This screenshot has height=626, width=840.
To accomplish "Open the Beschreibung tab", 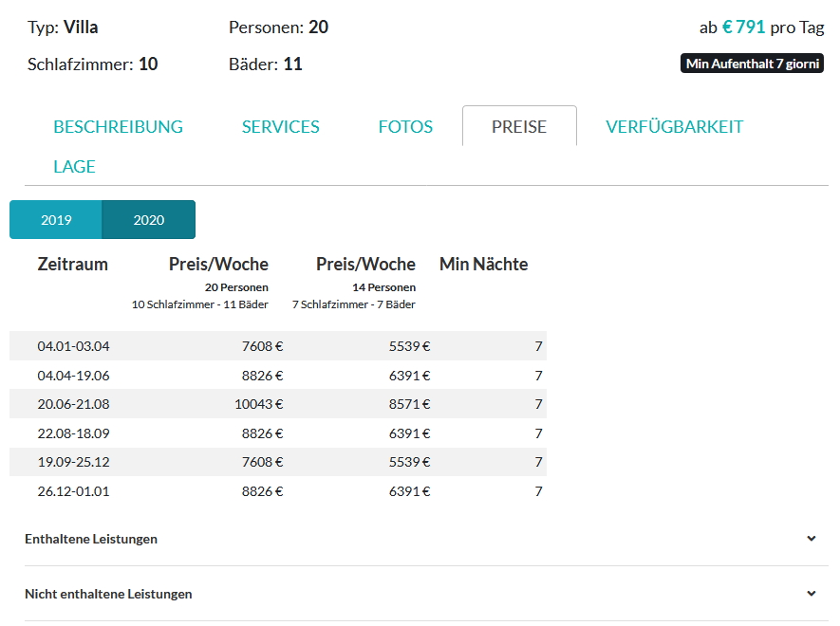I will click(x=118, y=126).
